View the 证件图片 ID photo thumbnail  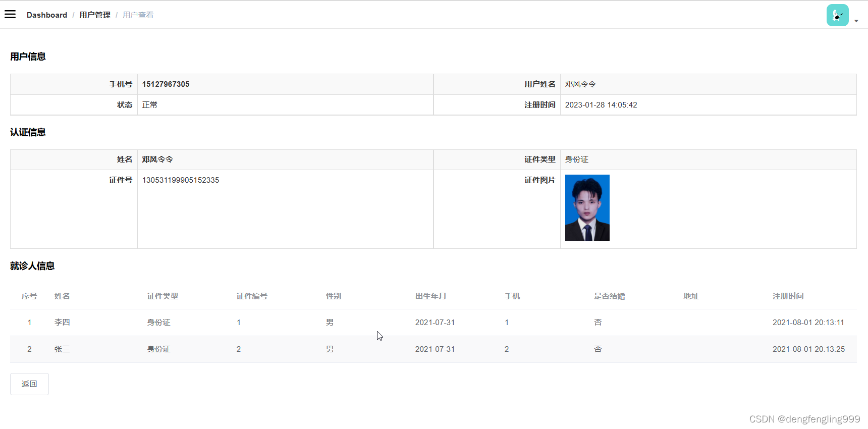point(587,208)
